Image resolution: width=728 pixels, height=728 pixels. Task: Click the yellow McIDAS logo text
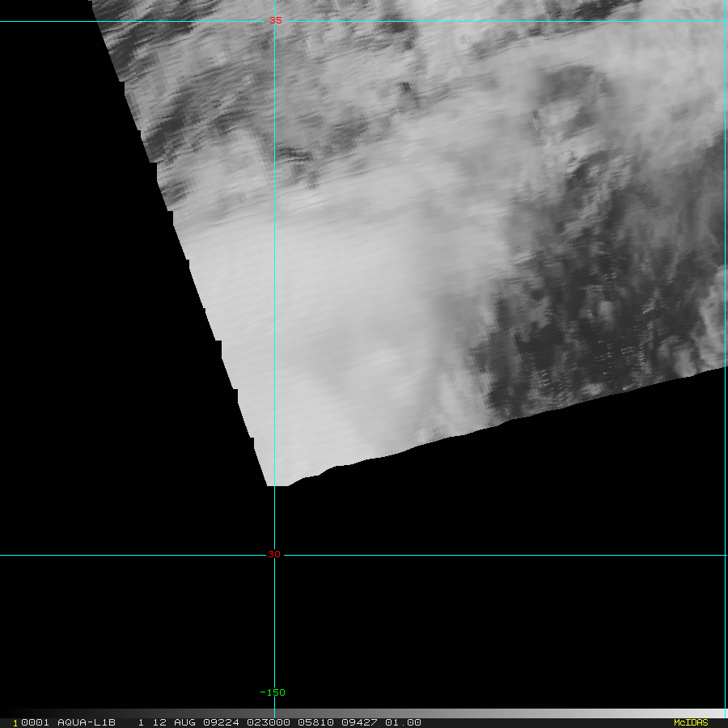coord(691,722)
